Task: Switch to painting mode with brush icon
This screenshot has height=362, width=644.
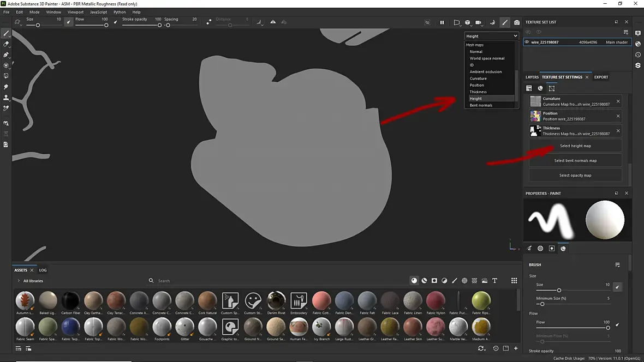Action: (505, 22)
